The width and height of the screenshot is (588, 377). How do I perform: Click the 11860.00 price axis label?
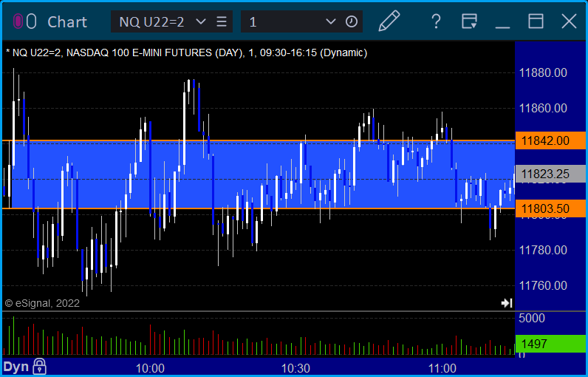(543, 109)
